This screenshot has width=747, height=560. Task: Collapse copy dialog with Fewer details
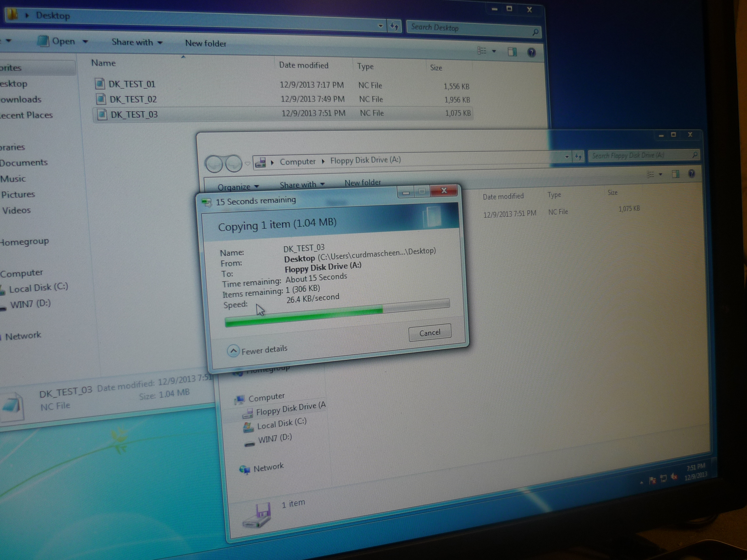click(258, 350)
